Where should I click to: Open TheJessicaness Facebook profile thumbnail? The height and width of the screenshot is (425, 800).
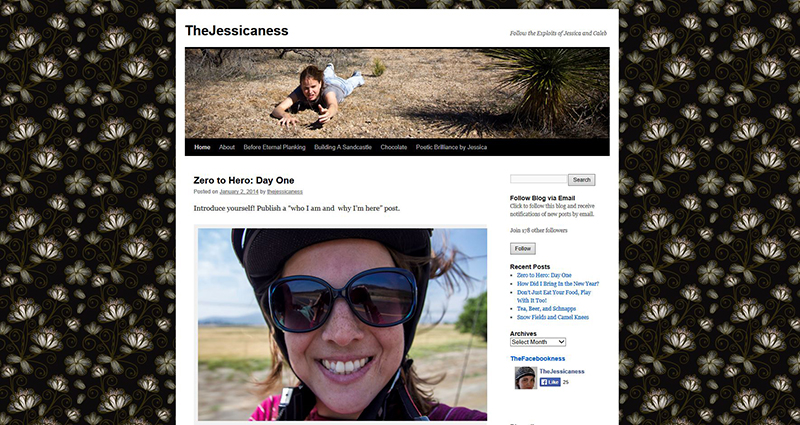(526, 378)
